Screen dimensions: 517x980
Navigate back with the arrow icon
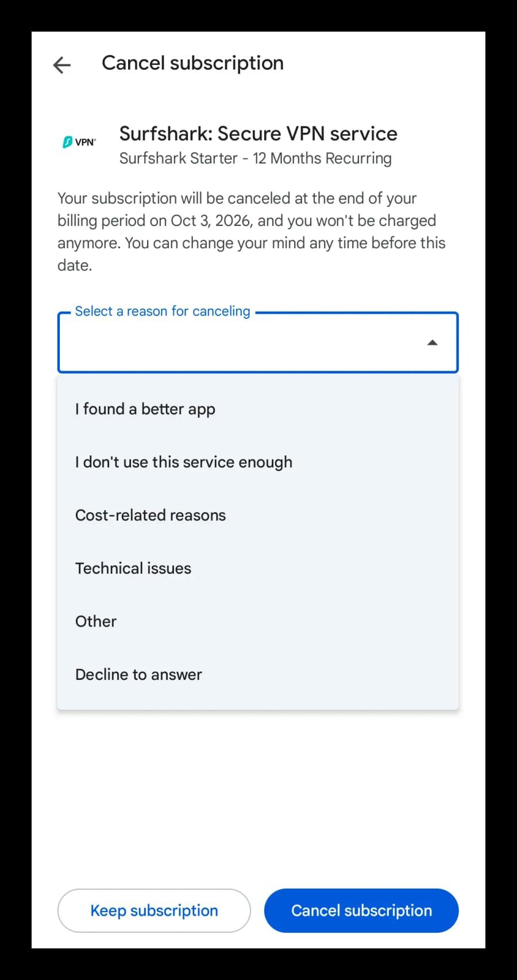click(x=61, y=64)
